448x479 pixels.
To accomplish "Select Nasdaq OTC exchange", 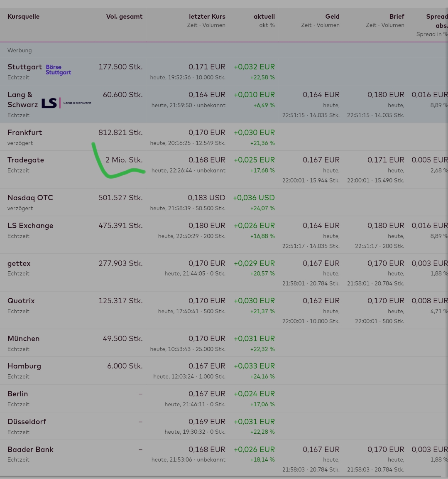I will tap(30, 198).
